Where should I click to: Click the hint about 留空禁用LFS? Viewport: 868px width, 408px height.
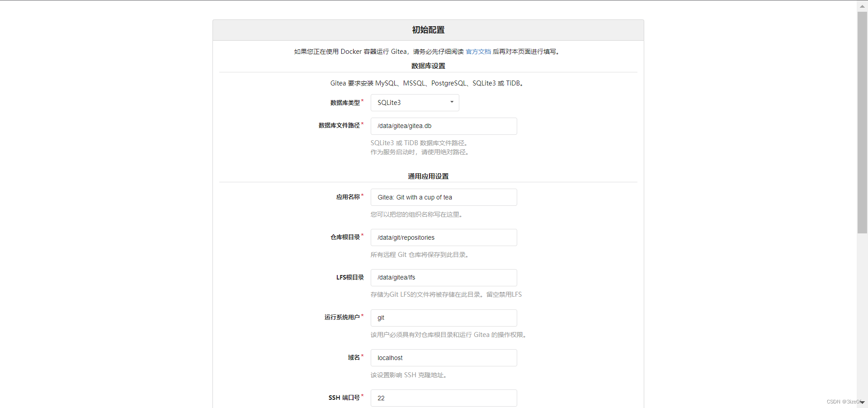click(x=446, y=294)
